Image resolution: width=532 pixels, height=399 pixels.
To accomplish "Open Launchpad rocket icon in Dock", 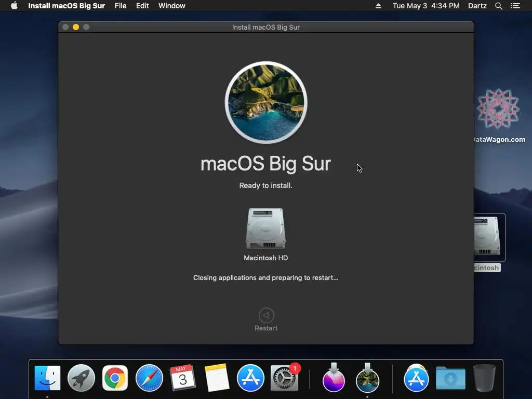I will [81, 378].
